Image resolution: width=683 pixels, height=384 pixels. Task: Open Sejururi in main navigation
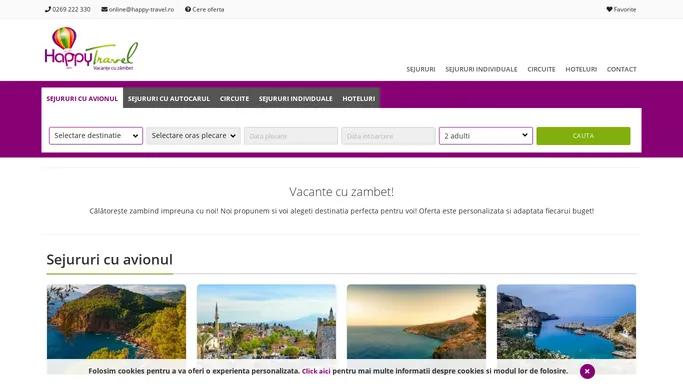(421, 69)
